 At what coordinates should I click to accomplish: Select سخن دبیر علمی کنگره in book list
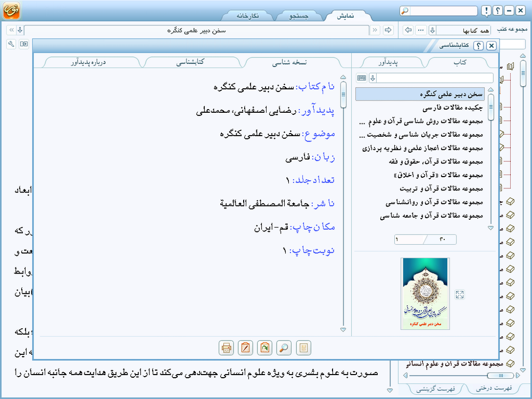420,94
